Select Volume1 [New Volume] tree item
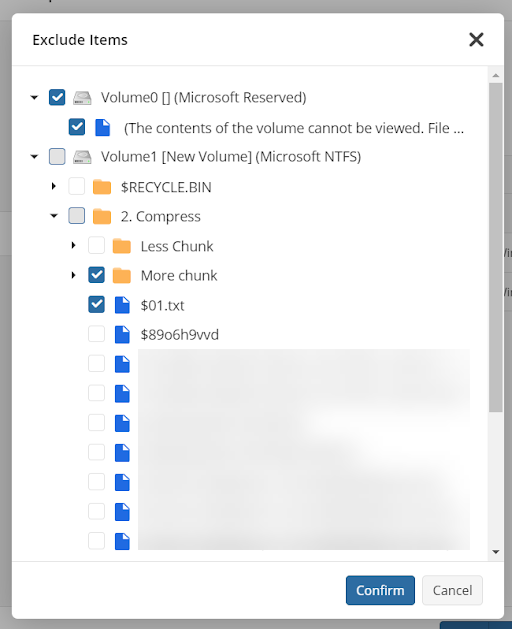The image size is (512, 629). [231, 156]
